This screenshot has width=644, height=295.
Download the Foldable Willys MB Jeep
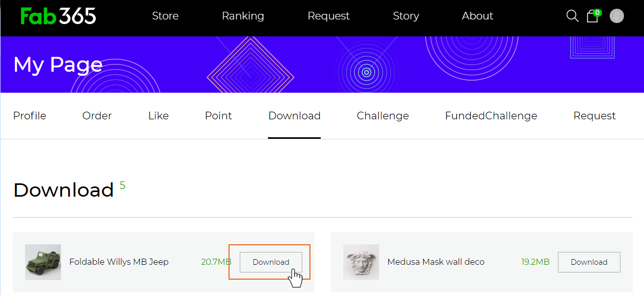pos(271,262)
